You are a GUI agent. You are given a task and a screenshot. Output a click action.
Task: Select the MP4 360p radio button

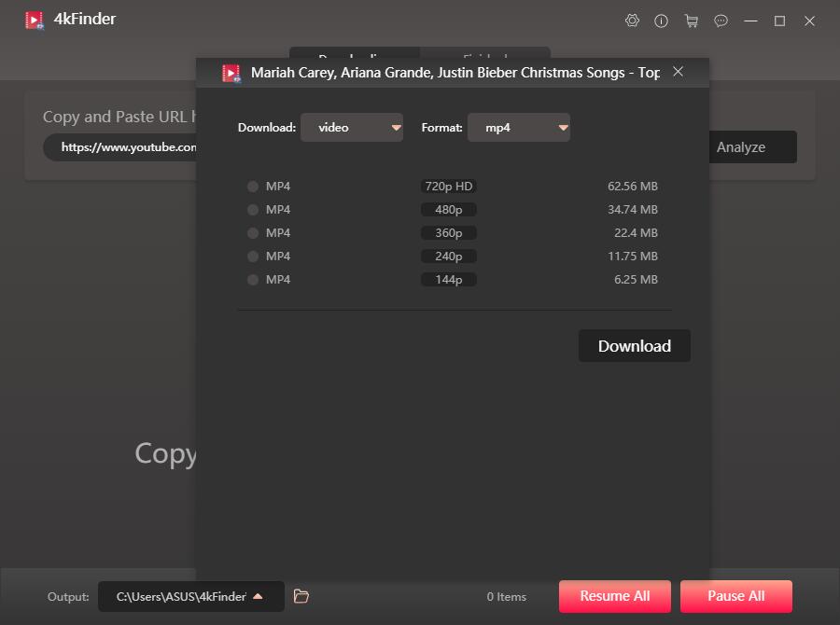pyautogui.click(x=253, y=233)
